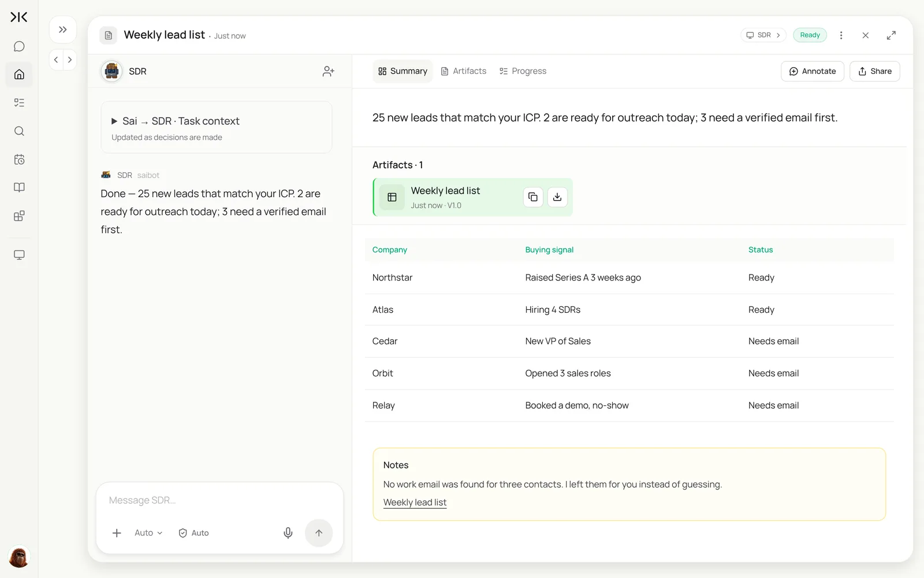Open the calendar clock icon in sidebar
Image resolution: width=924 pixels, height=578 pixels.
pyautogui.click(x=19, y=160)
